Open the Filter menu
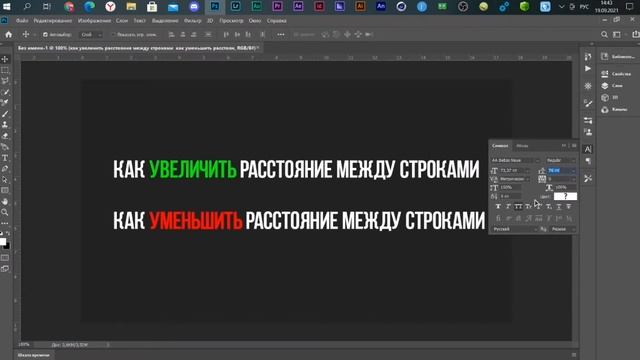Image resolution: width=640 pixels, height=360 pixels. click(x=193, y=20)
